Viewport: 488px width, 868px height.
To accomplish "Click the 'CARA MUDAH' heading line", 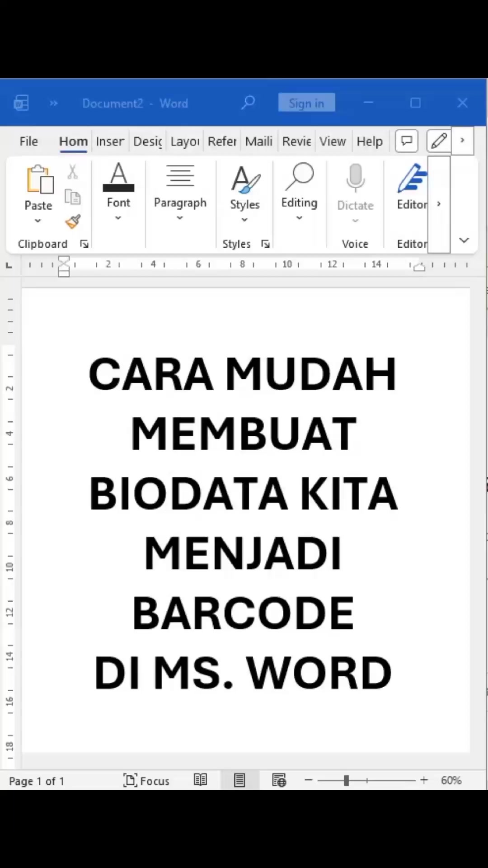I will [x=243, y=374].
